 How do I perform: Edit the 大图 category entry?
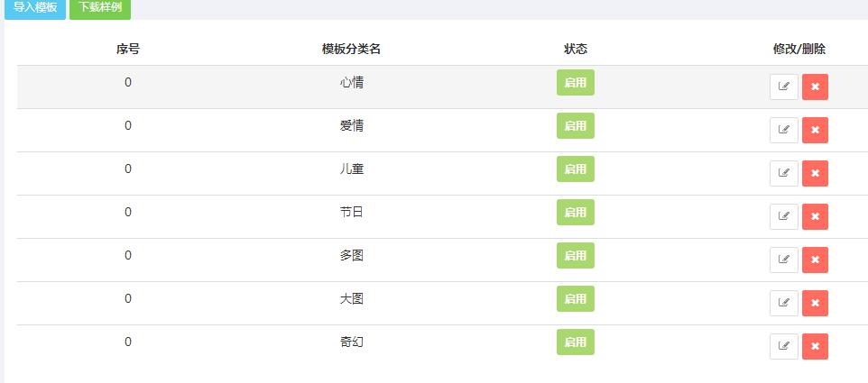coord(784,303)
